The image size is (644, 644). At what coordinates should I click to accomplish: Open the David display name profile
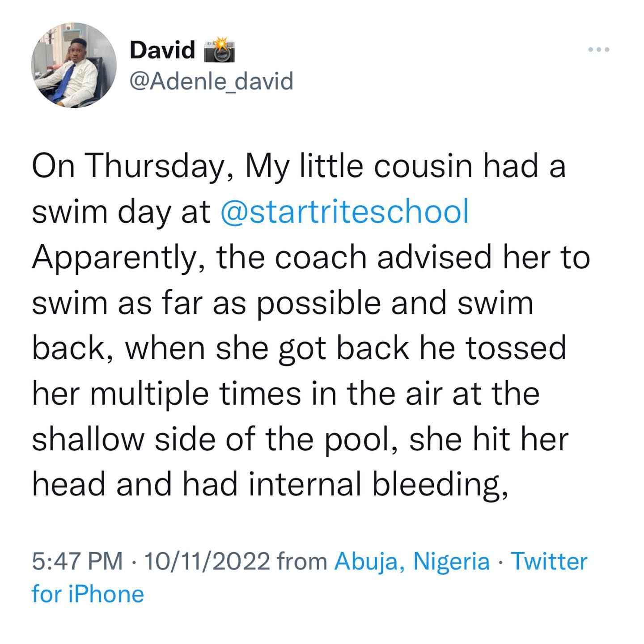point(163,50)
